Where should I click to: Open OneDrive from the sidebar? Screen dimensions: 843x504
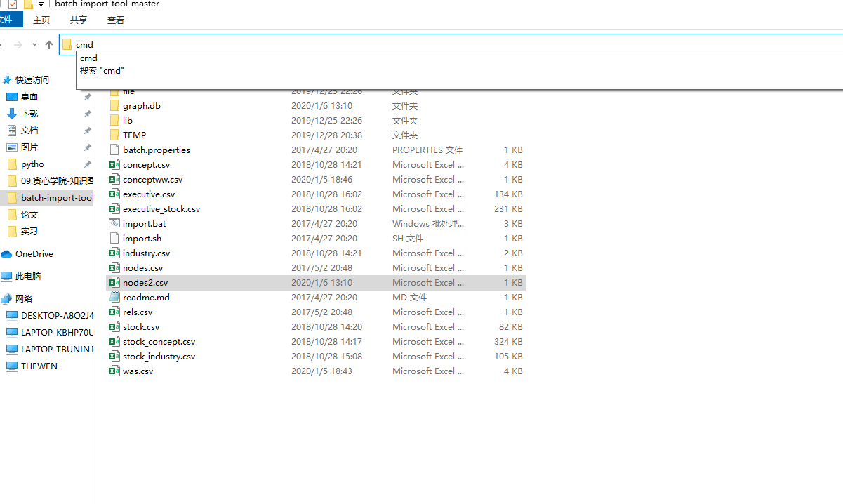(36, 253)
